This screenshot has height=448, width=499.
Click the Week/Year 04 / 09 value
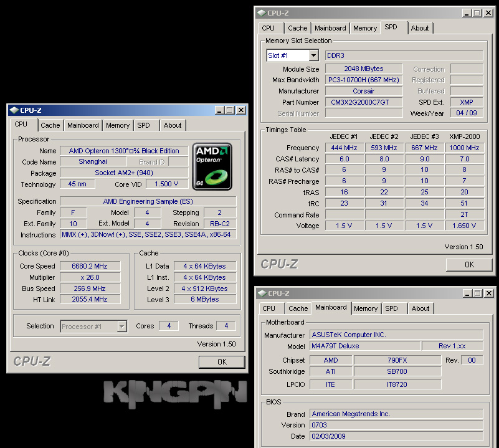[467, 113]
